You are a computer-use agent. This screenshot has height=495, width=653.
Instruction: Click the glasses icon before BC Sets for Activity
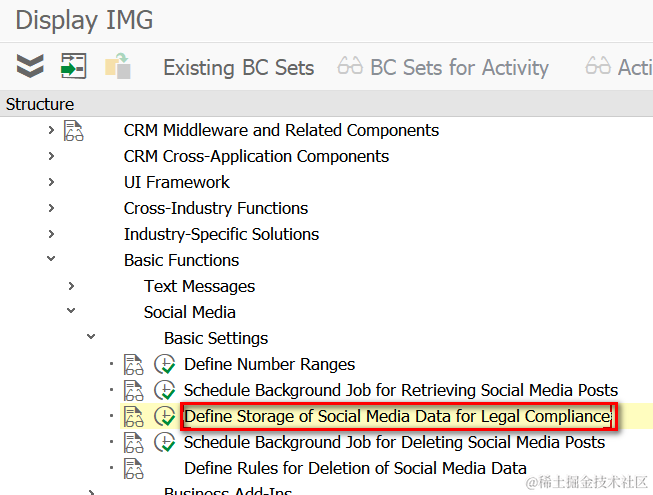click(x=350, y=66)
